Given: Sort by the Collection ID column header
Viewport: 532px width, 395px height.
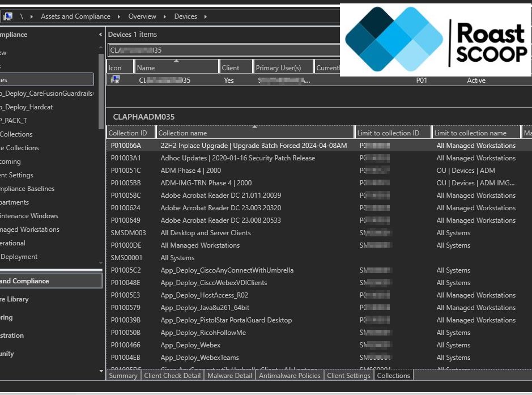Looking at the screenshot, I should [131, 133].
